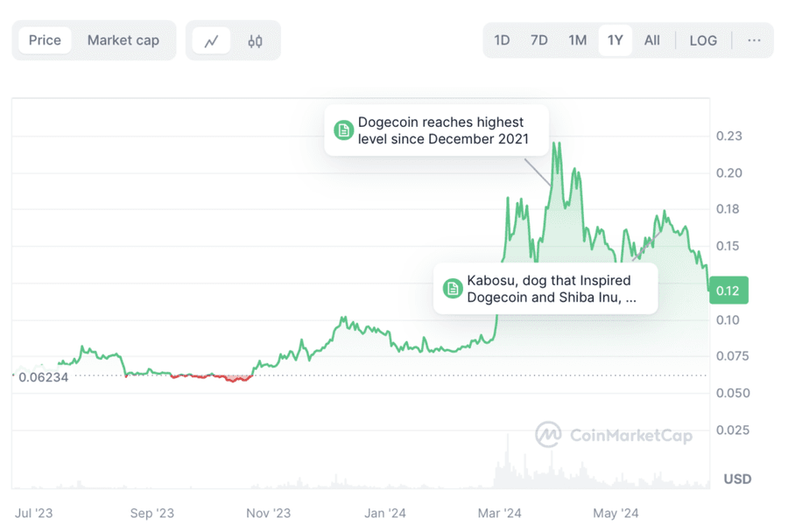Screen dimensions: 788x532
Task: Open extra chart settings via ellipsis
Action: point(754,39)
